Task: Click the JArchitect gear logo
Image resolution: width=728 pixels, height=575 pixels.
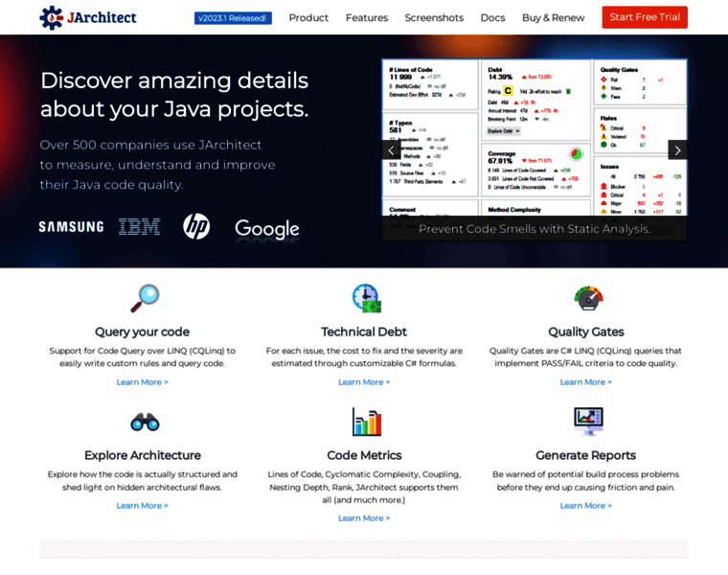Action: click(51, 17)
